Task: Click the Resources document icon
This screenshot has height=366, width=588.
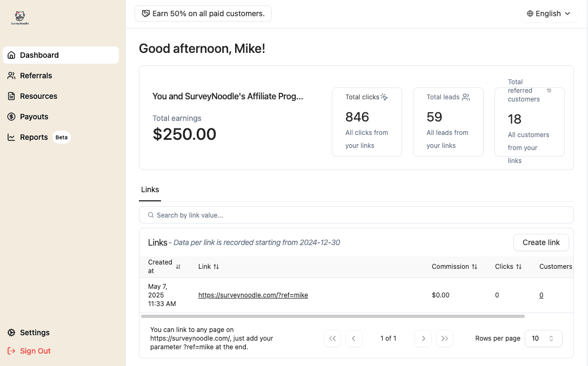Action: (x=12, y=96)
